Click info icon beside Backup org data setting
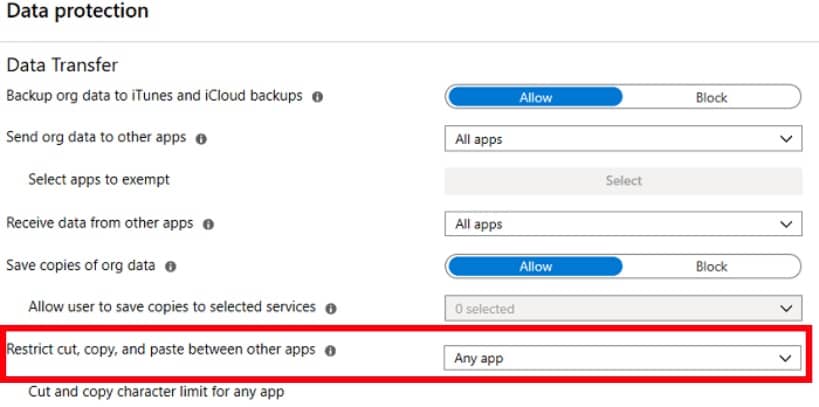This screenshot has width=819, height=407. pos(317,97)
